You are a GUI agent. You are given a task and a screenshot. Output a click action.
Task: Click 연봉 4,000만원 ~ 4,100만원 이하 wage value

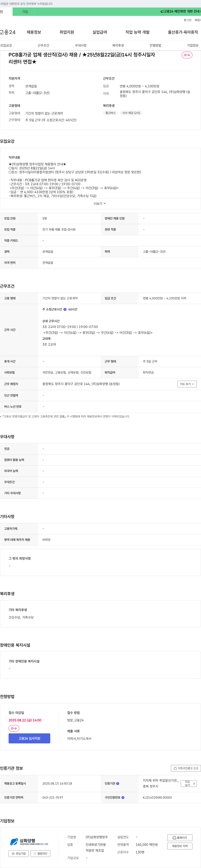point(164,298)
